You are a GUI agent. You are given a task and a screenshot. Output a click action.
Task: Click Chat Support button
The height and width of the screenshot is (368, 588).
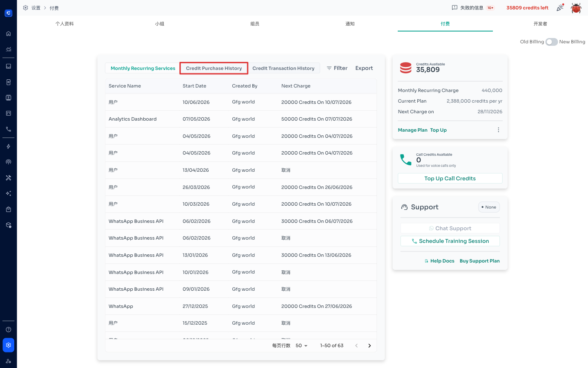tap(450, 228)
